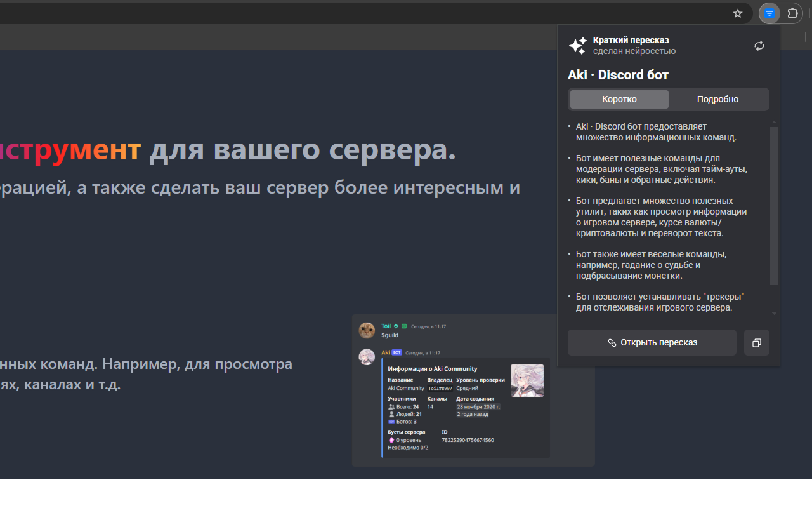812x508 pixels.
Task: Click the Открыть пересказ button
Action: (652, 343)
